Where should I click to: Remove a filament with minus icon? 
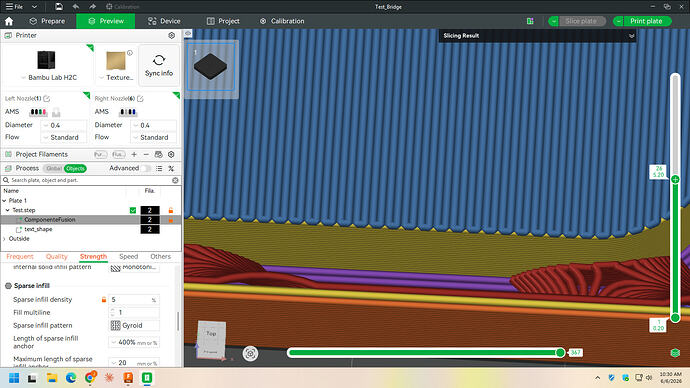point(146,154)
